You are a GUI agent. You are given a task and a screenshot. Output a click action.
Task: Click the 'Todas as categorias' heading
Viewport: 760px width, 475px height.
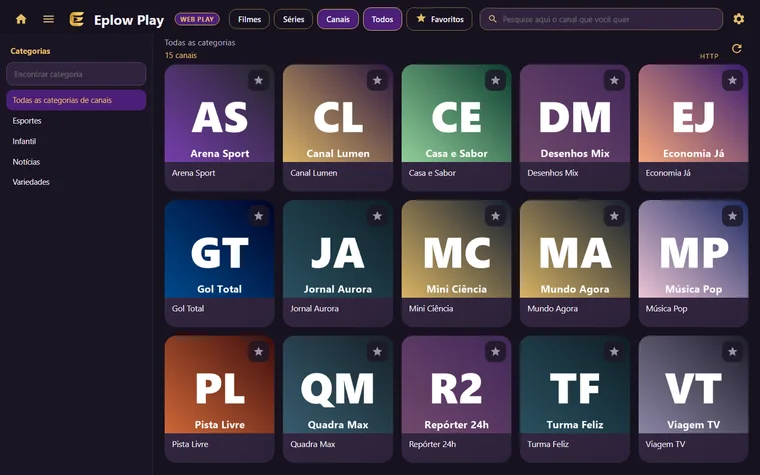click(200, 43)
